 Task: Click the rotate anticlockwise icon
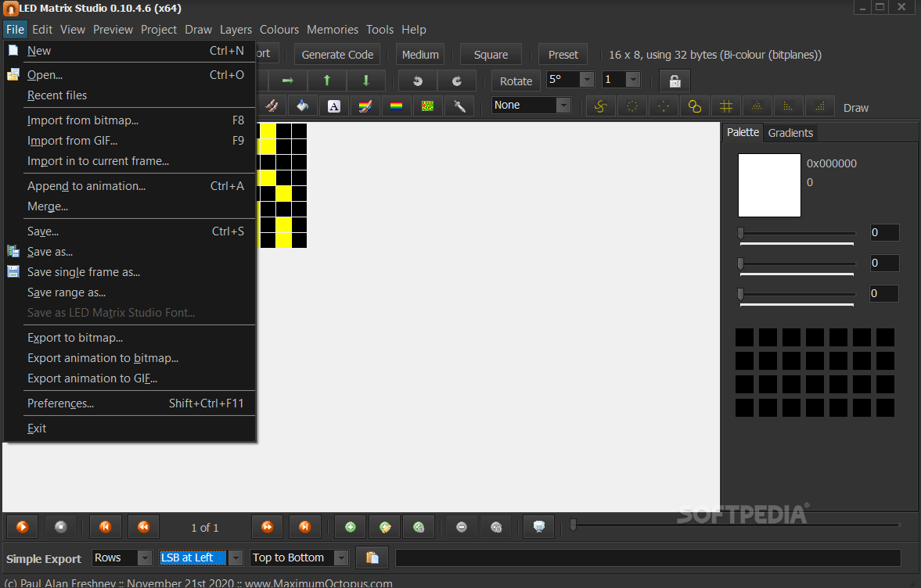(418, 81)
